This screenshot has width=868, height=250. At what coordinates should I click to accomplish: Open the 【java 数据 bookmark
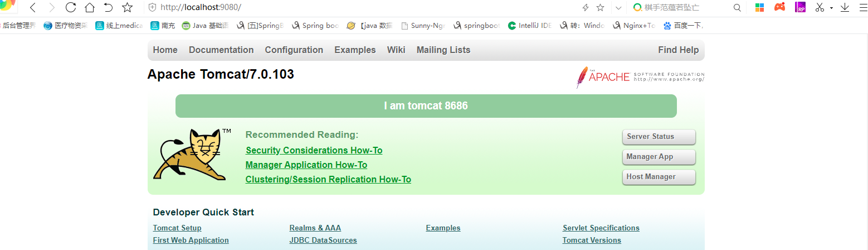369,26
